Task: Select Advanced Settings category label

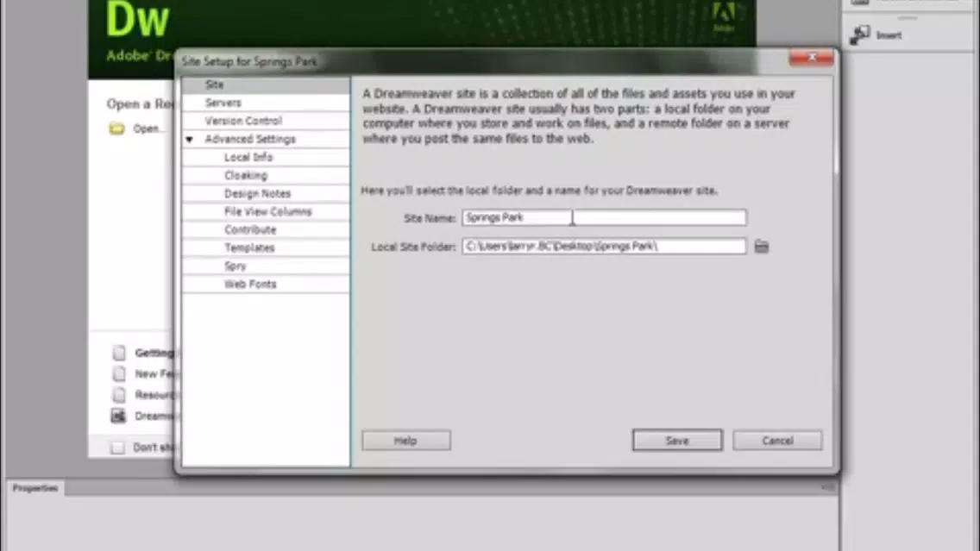Action: point(250,140)
